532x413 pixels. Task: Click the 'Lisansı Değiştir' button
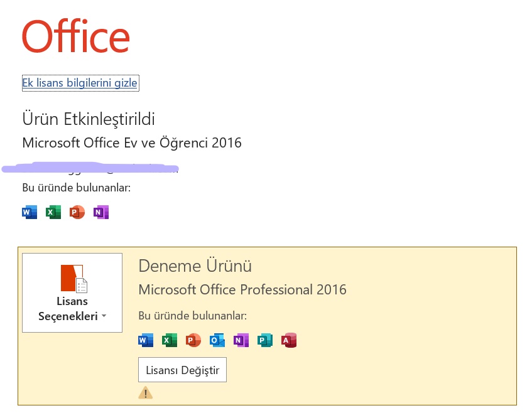[x=183, y=370]
